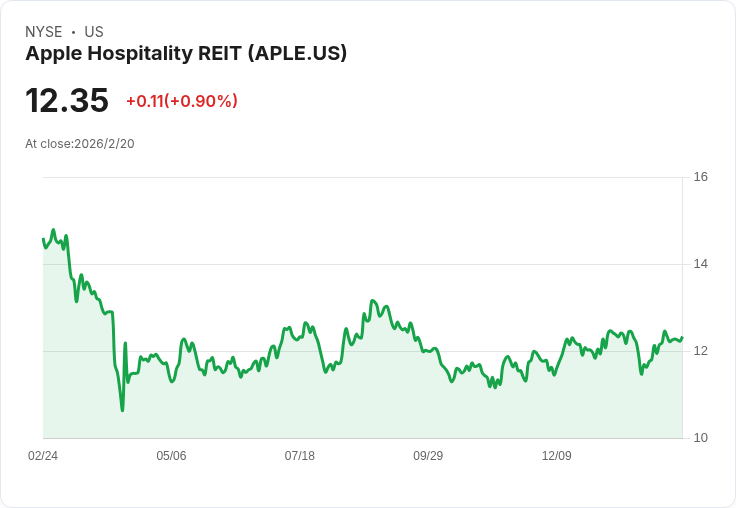Image resolution: width=736 pixels, height=508 pixels.
Task: Click the chart peak near late February
Action: [53, 230]
